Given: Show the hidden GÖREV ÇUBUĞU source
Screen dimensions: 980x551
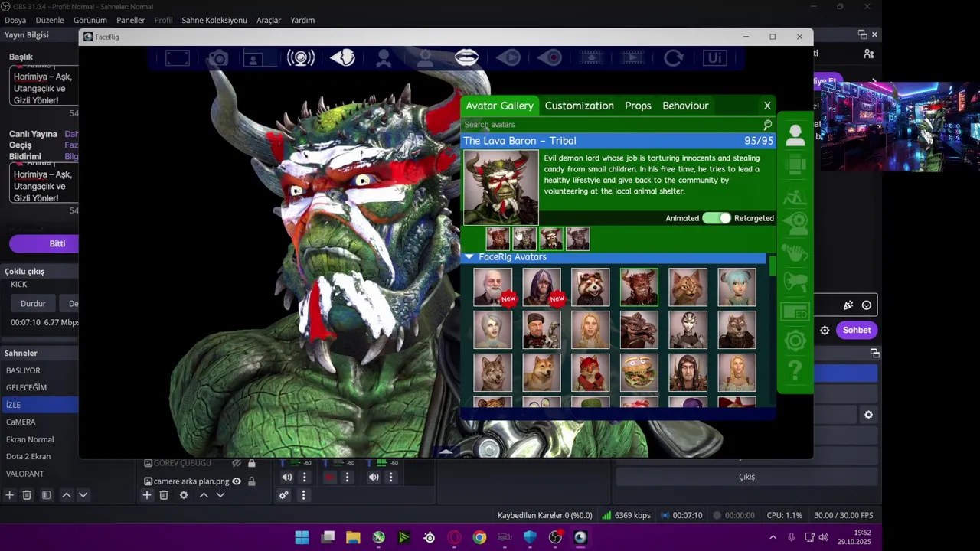Looking at the screenshot, I should coord(237,463).
